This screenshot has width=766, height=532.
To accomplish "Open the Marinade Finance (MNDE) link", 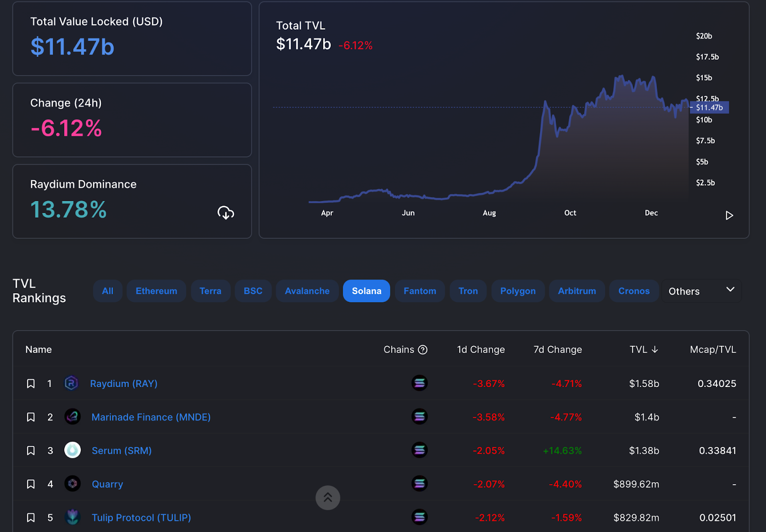I will click(x=151, y=417).
